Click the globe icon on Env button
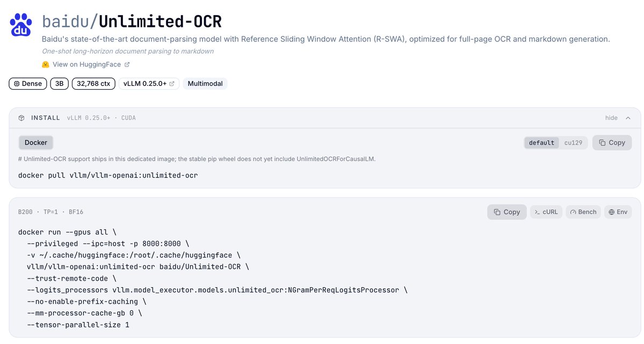Viewport: 644px width, 344px height. click(612, 212)
